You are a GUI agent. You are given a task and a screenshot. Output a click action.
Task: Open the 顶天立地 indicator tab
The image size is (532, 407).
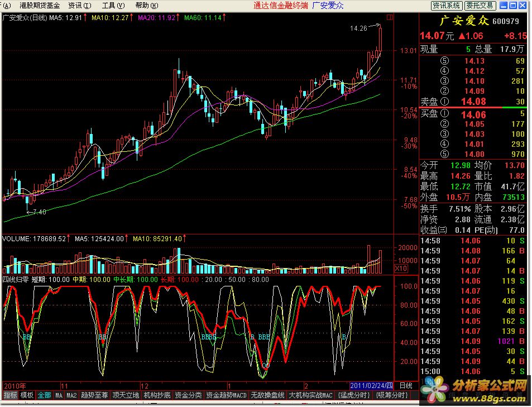click(126, 395)
